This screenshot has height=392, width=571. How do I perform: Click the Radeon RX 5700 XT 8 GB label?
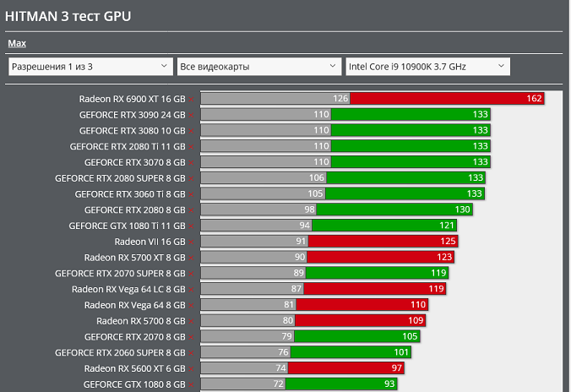tap(135, 258)
